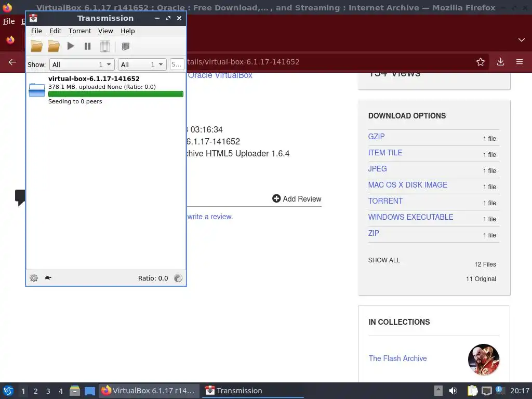The image size is (532, 399).
Task: Click removable media tray icon
Action: (438, 391)
